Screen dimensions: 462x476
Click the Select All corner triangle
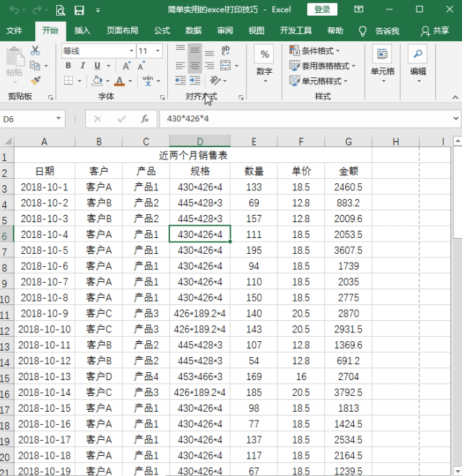(8, 141)
